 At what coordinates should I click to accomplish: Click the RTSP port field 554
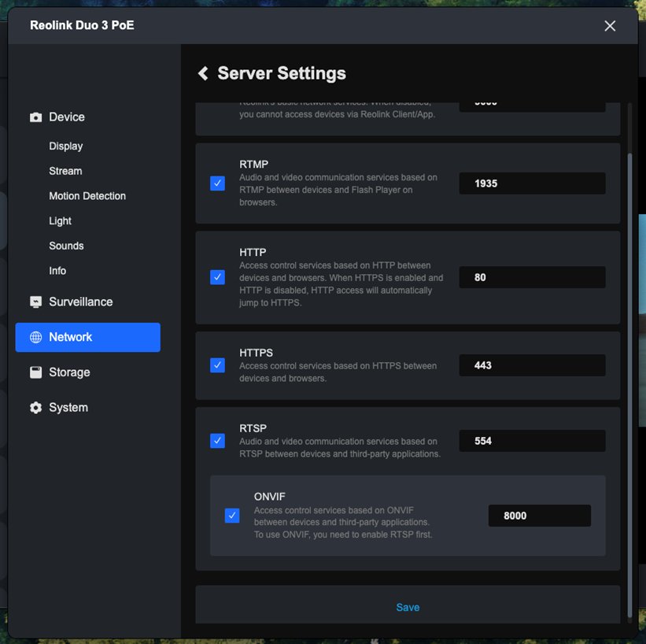[532, 441]
